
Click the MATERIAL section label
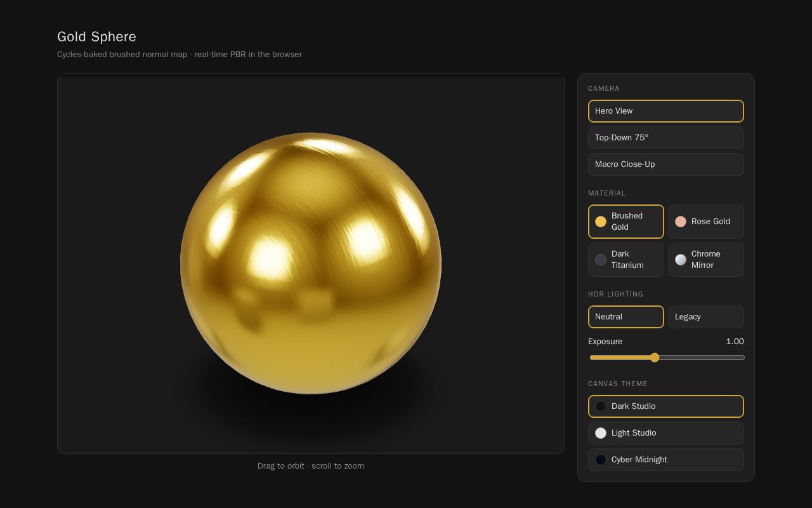coord(607,193)
